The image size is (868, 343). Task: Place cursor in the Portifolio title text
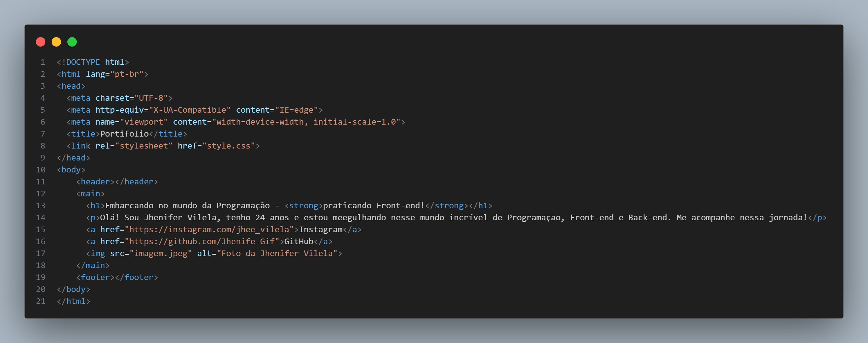tap(124, 134)
